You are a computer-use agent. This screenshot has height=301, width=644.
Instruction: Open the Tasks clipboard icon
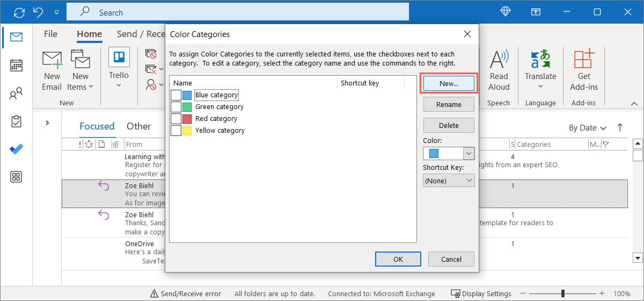tap(16, 121)
